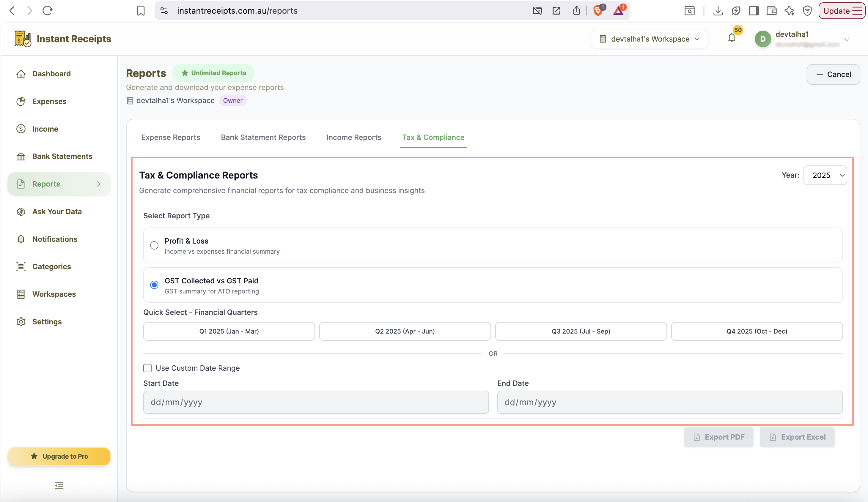
Task: Open devtalha1's Workspace dropdown
Action: [649, 39]
